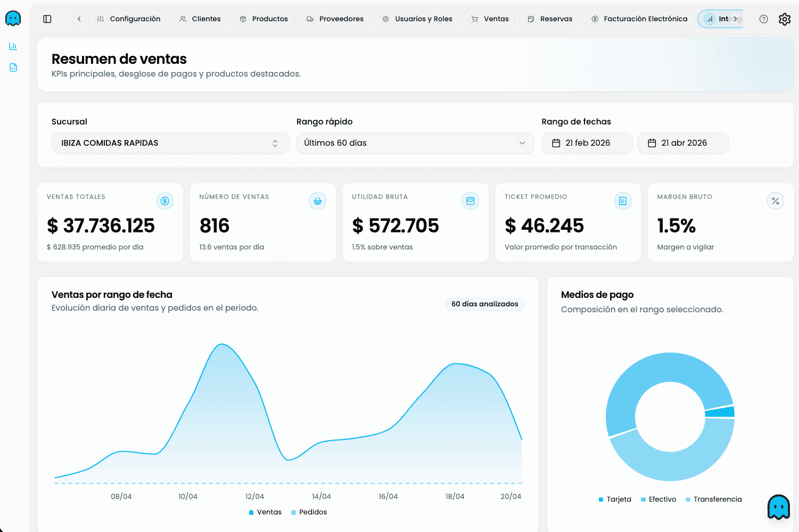799x532 pixels.
Task: Click the percent icon on Margen Bruto card
Action: pyautogui.click(x=776, y=201)
